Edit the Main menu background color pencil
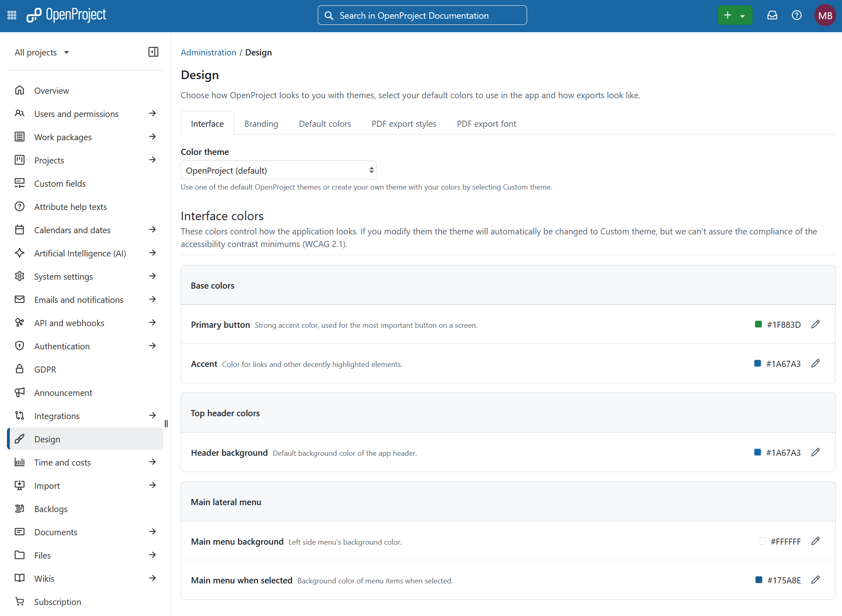Viewport: 842px width, 616px height. pos(815,541)
